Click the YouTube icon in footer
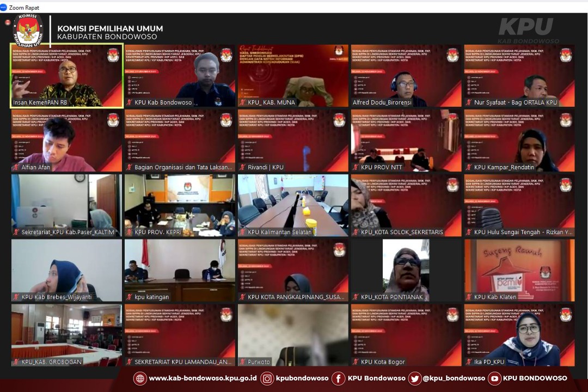The height and width of the screenshot is (392, 588). pyautogui.click(x=494, y=378)
